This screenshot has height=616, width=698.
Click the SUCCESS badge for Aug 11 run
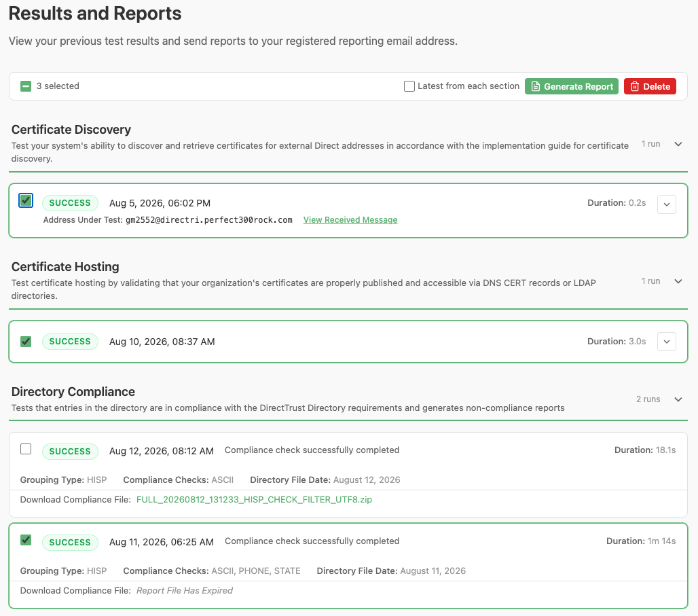pyautogui.click(x=70, y=542)
